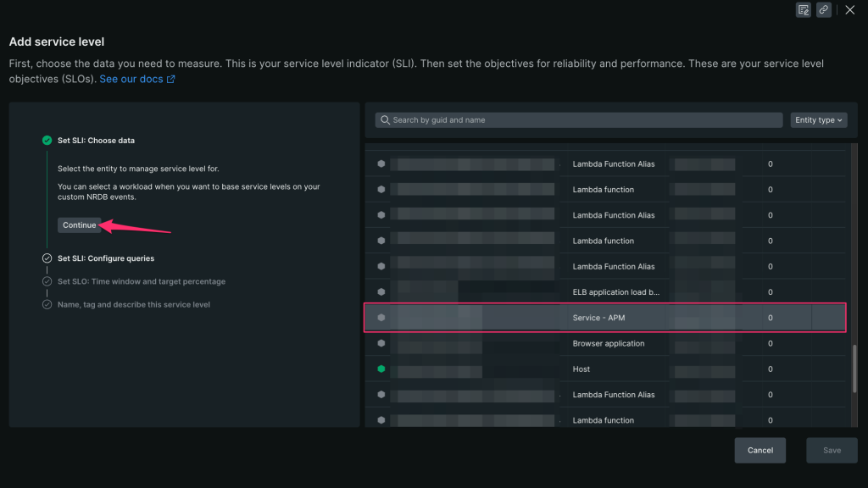This screenshot has height=488, width=868.
Task: Close the Add service level dialog
Action: click(x=849, y=10)
